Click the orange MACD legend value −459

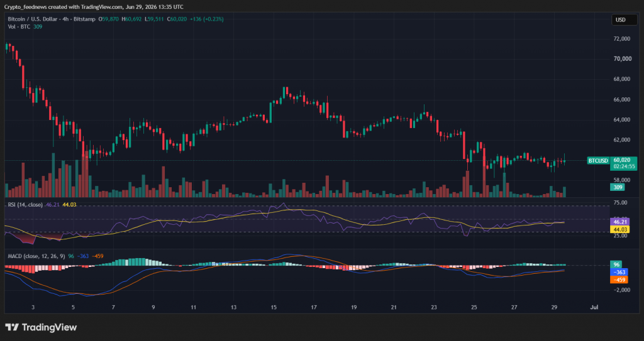click(x=97, y=256)
